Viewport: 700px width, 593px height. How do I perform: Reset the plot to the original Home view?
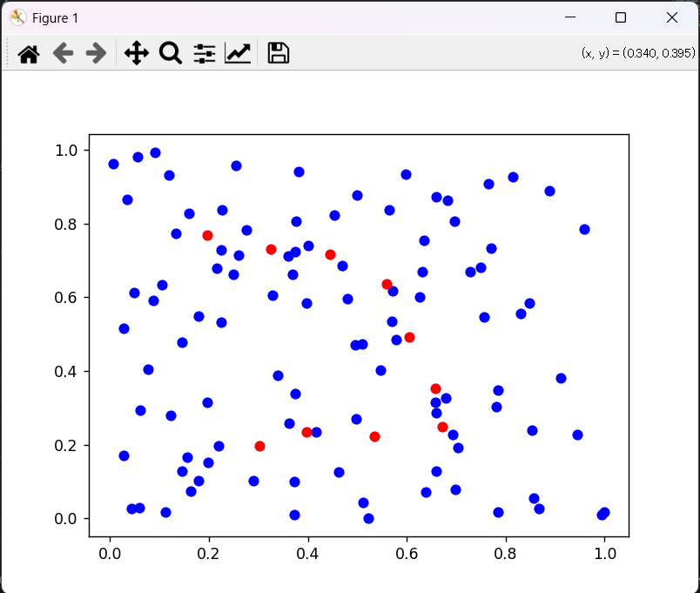pyautogui.click(x=29, y=54)
